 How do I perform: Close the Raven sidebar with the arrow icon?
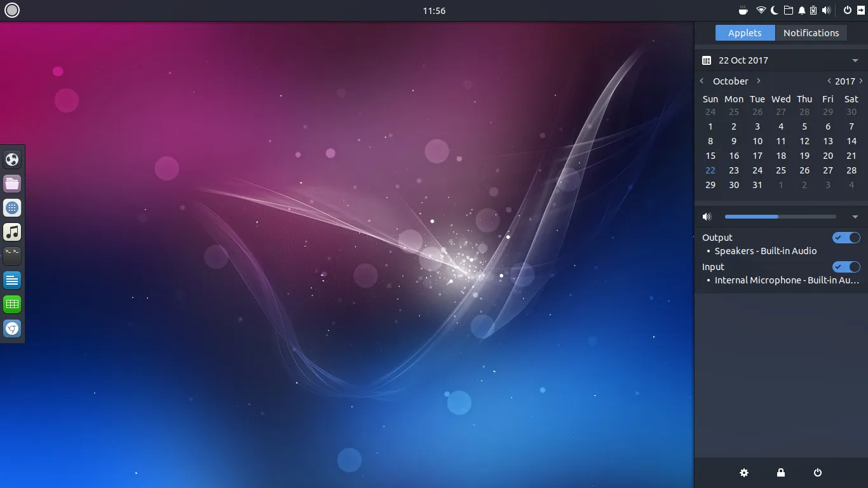[860, 10]
